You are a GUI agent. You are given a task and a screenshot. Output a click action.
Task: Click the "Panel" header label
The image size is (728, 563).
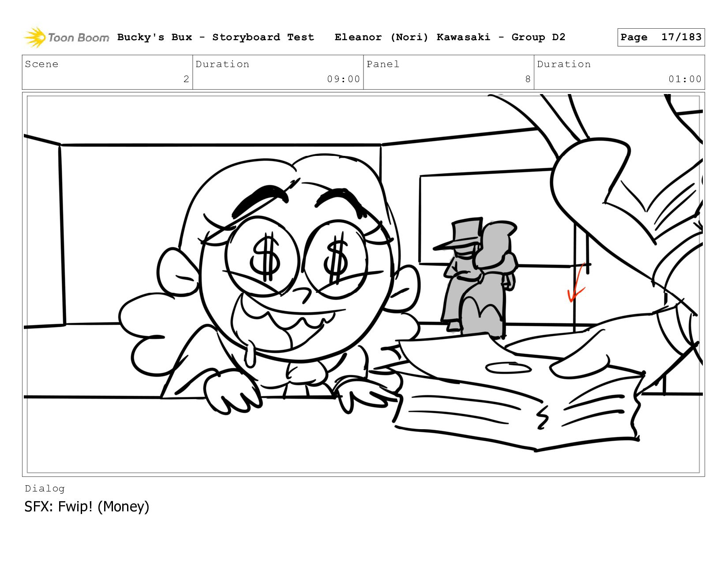coord(383,64)
